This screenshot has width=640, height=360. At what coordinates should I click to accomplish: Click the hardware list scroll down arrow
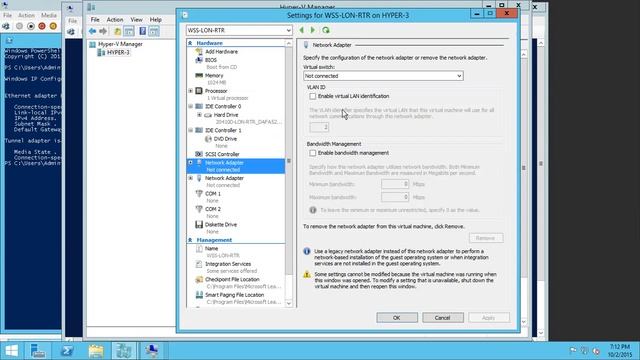point(289,303)
